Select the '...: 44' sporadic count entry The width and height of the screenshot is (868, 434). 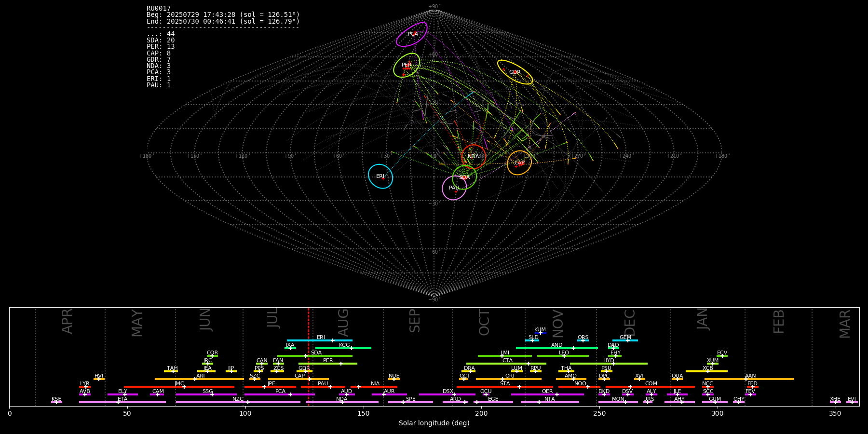[x=161, y=34]
